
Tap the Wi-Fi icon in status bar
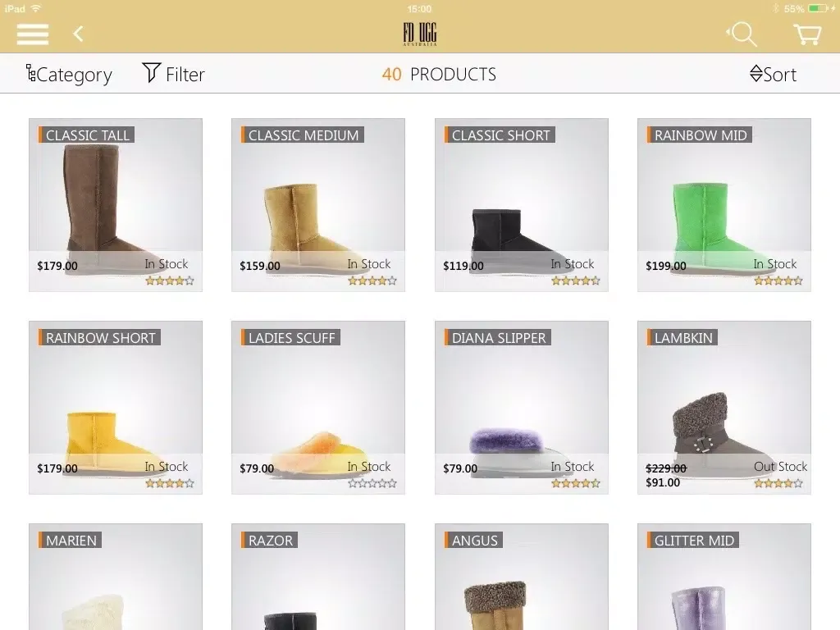[36, 8]
